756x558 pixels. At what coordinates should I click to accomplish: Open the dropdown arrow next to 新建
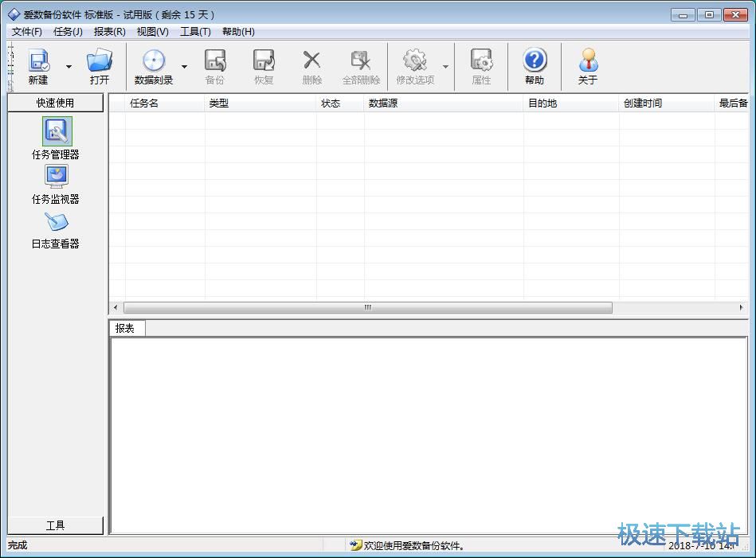(69, 67)
